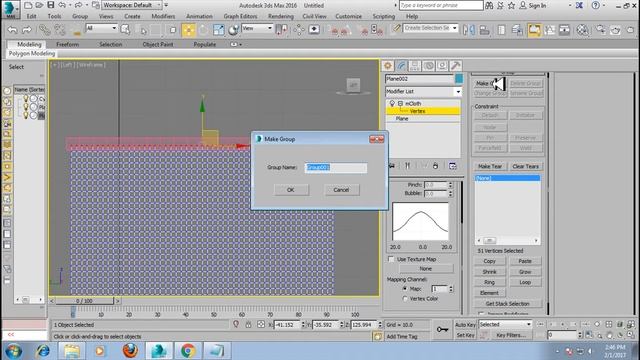This screenshot has height=360, width=640.
Task: Select the Map radio button under Mapping Channel
Action: click(405, 289)
